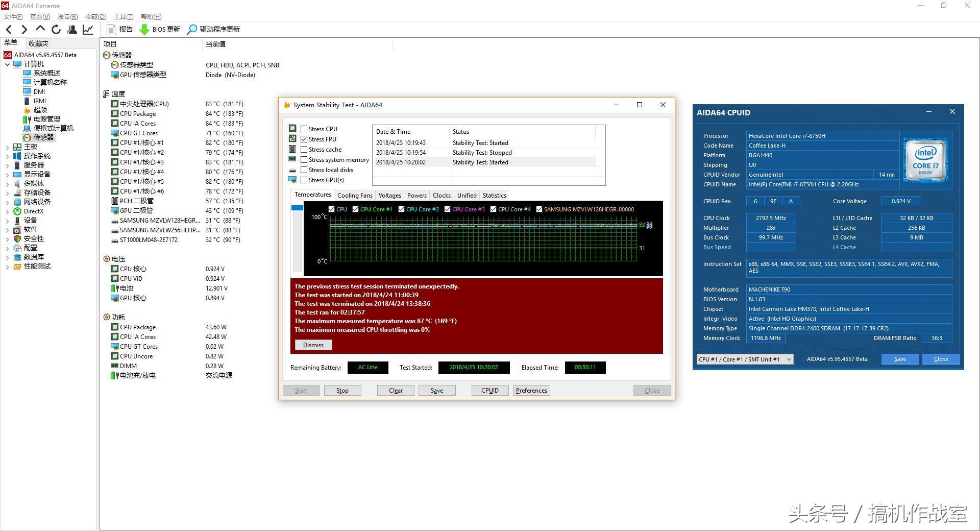Screen dimensions: 980x531
Task: Enable the Stress cache checkbox
Action: click(304, 150)
